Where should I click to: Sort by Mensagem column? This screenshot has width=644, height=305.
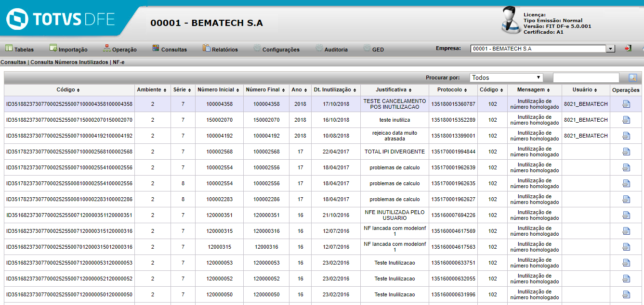point(534,90)
